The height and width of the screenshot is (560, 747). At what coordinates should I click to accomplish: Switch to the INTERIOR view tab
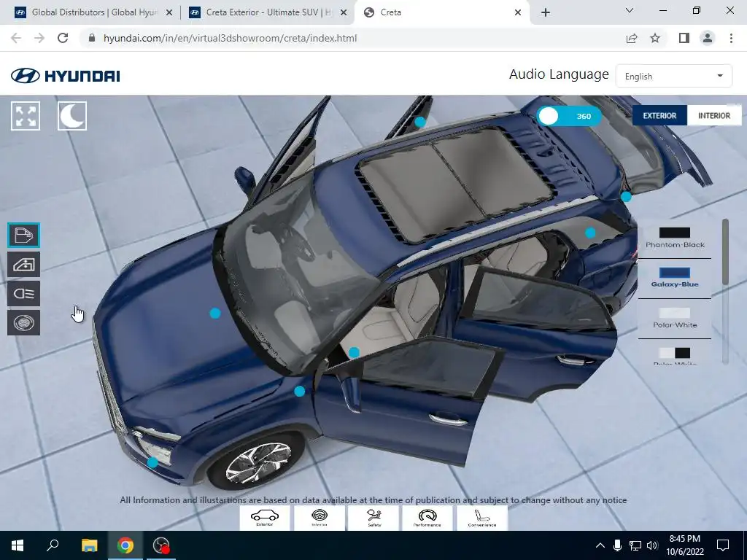(x=714, y=116)
